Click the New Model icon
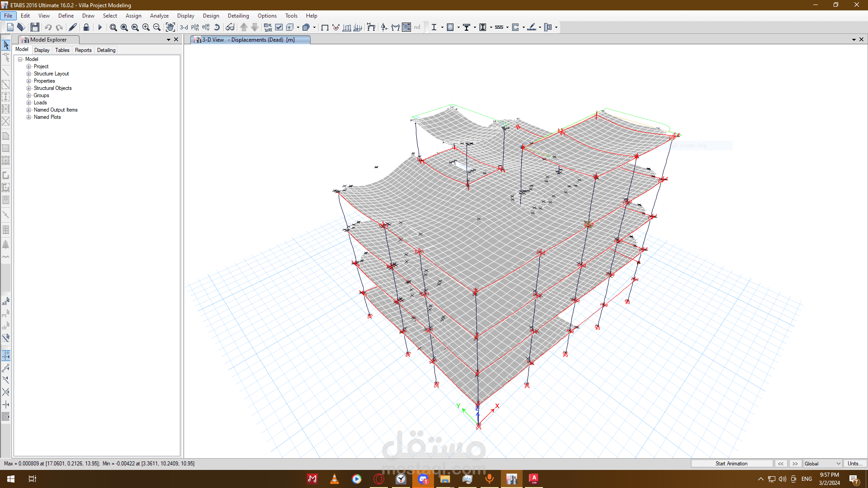The width and height of the screenshot is (868, 488). (10, 27)
